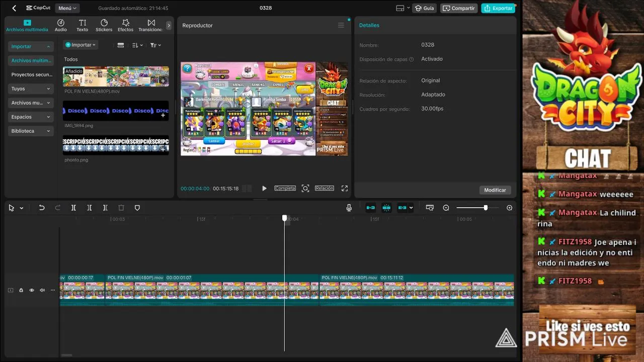Click the Compartir button
The image size is (644, 362).
(459, 8)
